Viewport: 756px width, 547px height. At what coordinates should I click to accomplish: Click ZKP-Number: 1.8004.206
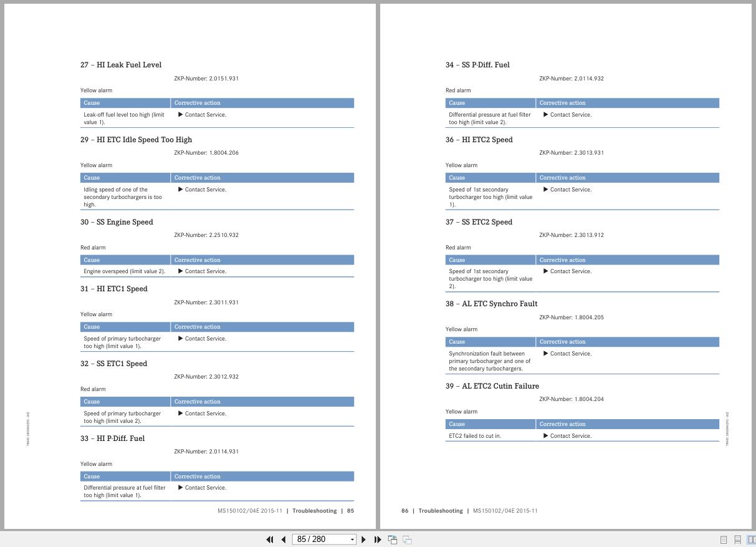pyautogui.click(x=206, y=153)
